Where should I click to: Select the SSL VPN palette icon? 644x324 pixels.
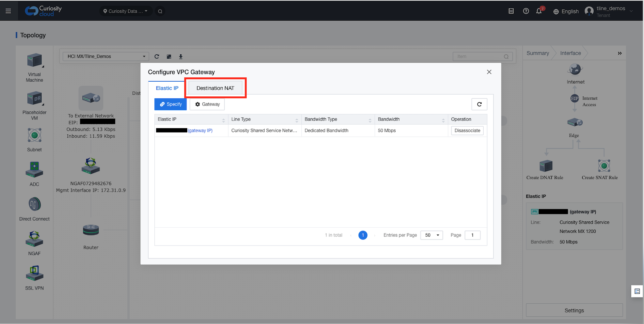click(34, 274)
